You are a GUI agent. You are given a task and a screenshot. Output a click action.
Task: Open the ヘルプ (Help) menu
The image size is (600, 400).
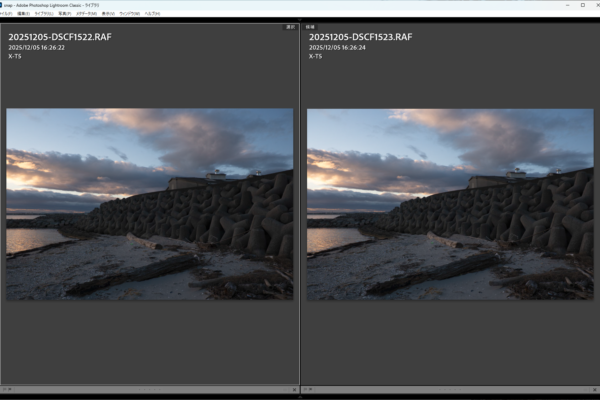[x=151, y=14]
